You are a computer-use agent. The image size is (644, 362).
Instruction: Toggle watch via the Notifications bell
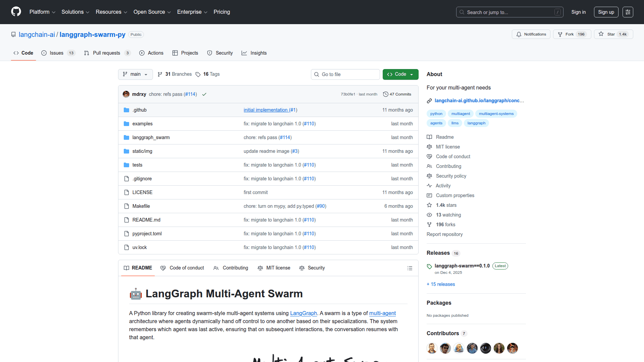pos(531,34)
